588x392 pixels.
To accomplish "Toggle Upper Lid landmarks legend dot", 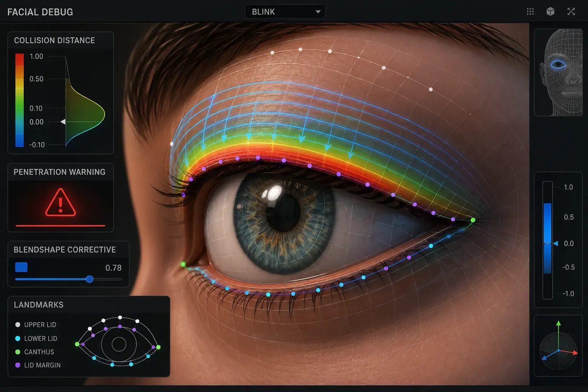I will click(x=18, y=325).
